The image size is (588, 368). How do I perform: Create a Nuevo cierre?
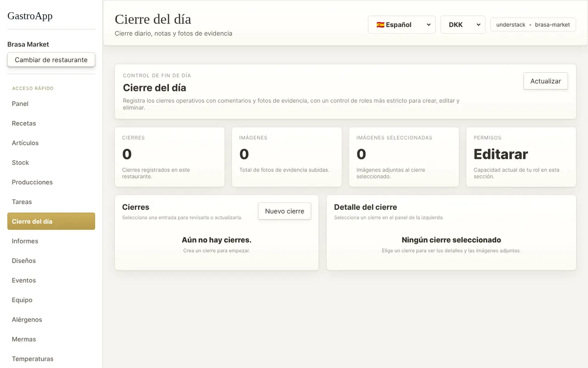coord(284,211)
